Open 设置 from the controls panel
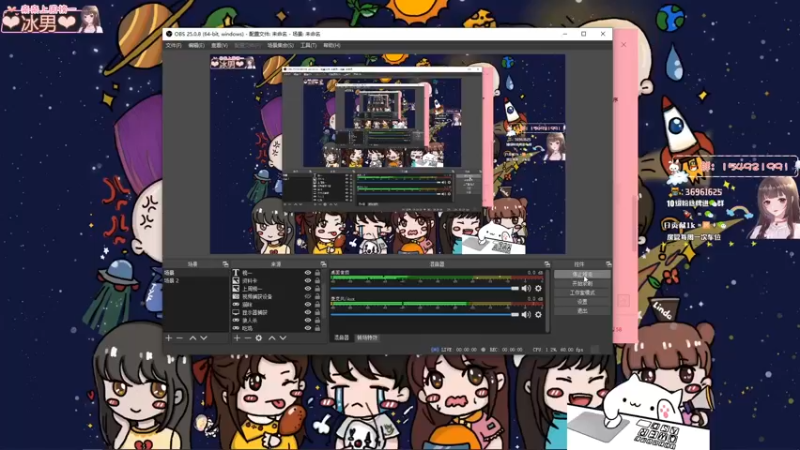 [x=582, y=302]
